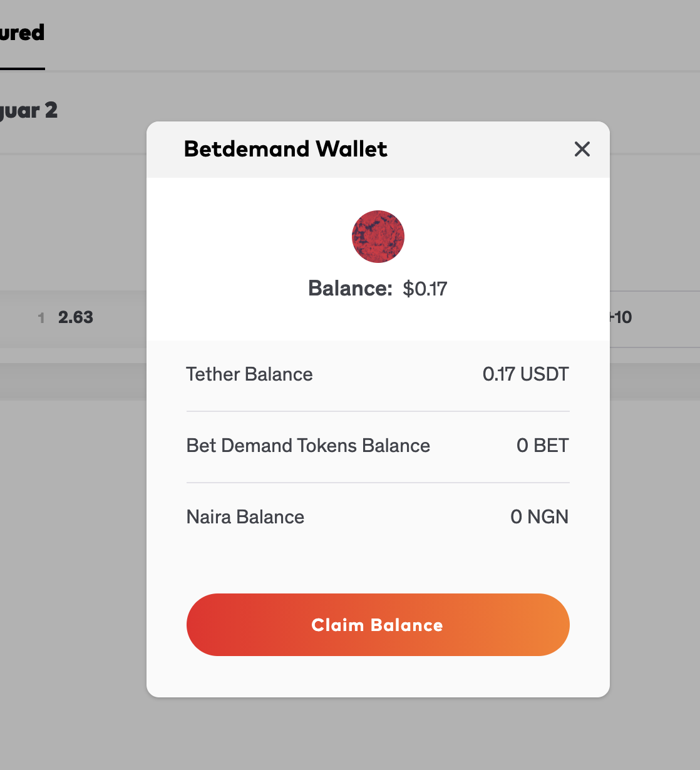The width and height of the screenshot is (700, 770).
Task: Click the Balance $0.17 text
Action: [x=378, y=289]
